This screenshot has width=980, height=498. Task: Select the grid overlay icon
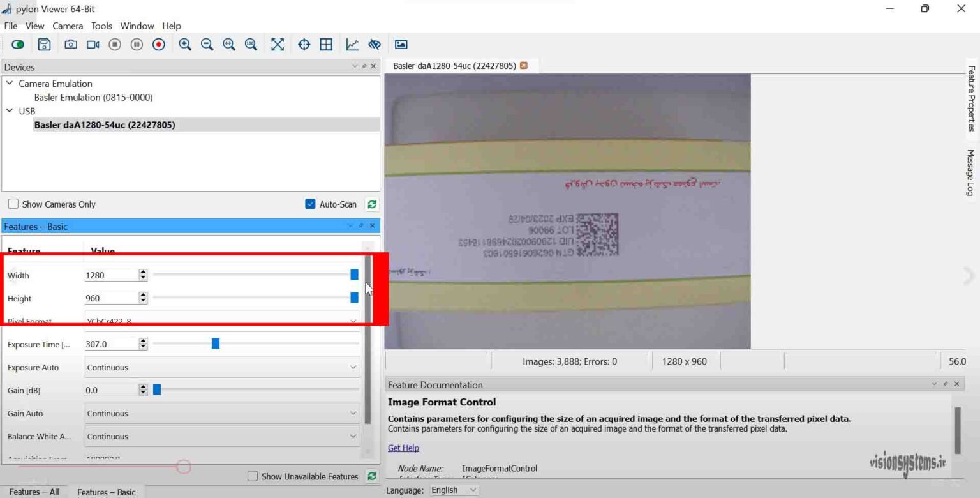click(x=326, y=44)
